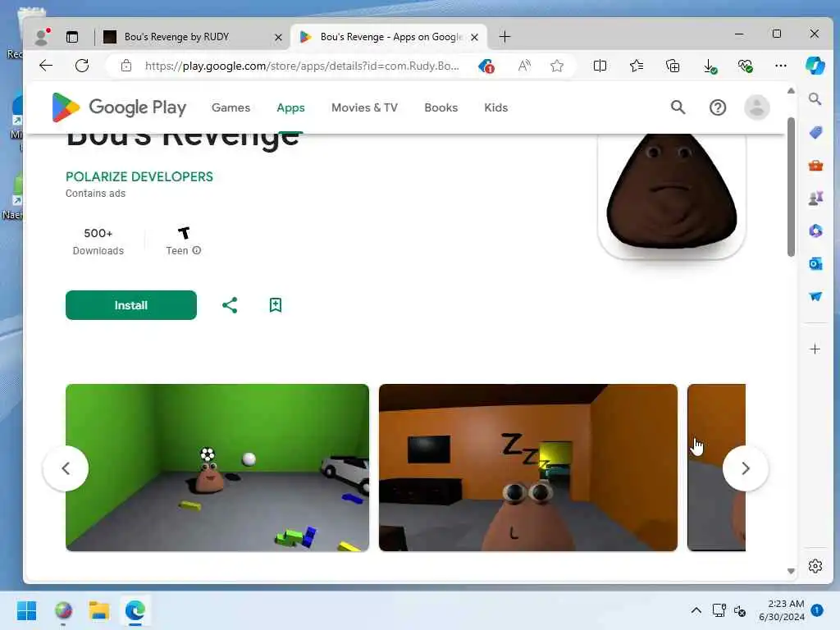Open taskbar volume muted icon

click(x=740, y=610)
